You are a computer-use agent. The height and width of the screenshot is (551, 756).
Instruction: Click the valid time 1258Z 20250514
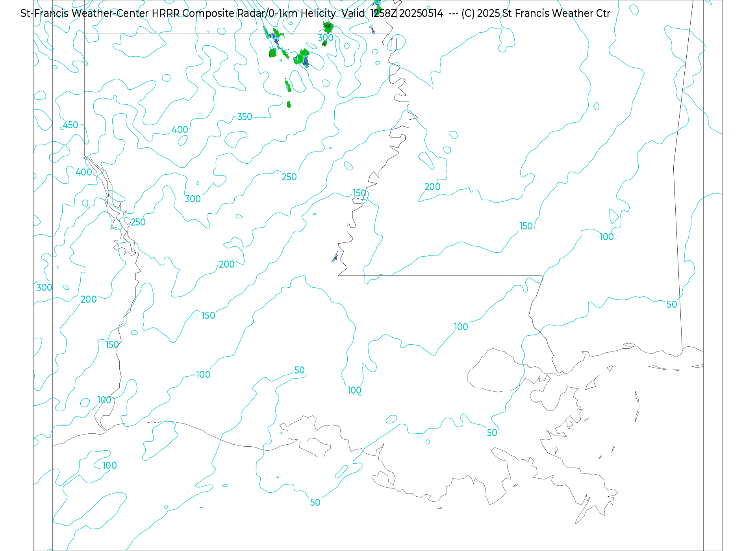click(x=406, y=13)
